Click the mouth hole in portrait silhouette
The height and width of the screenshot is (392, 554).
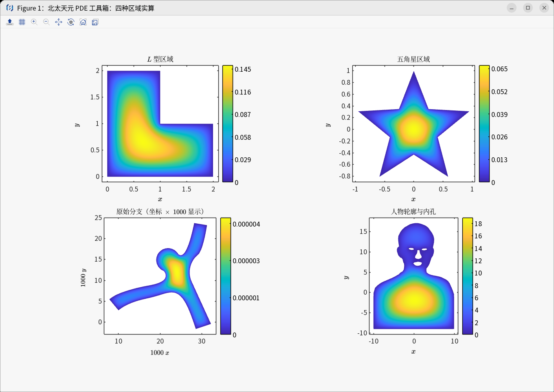(x=418, y=263)
